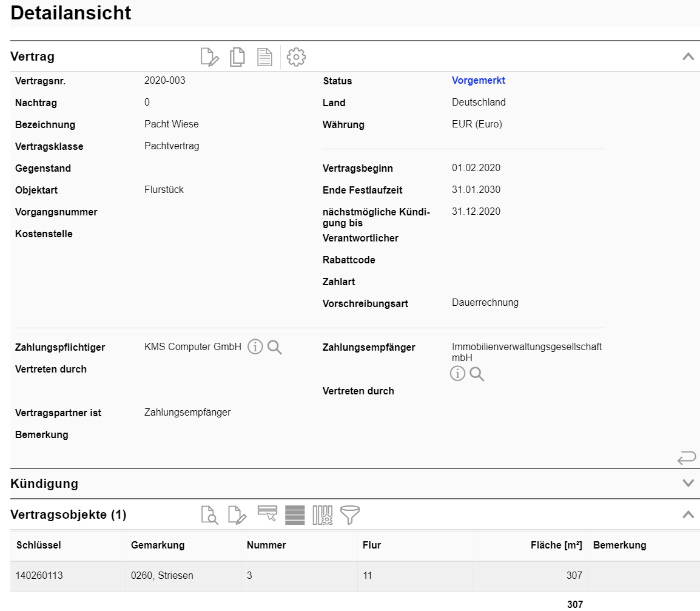Click the edit contract icon in Vertrag header
Screen dimensions: 700x611
tap(209, 57)
